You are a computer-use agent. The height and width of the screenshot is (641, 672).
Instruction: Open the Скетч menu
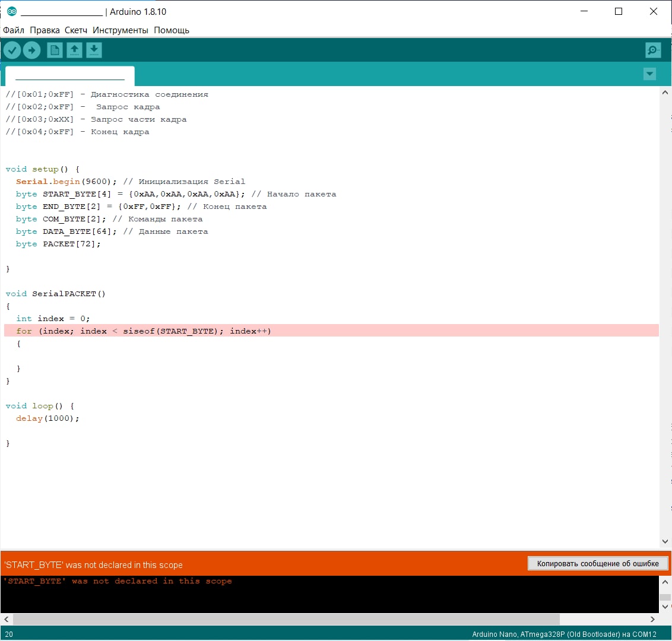(76, 30)
